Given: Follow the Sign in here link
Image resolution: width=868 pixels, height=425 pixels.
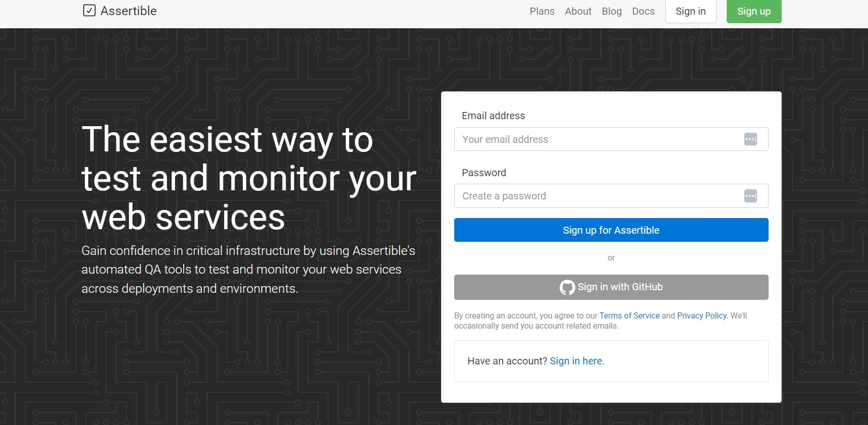Looking at the screenshot, I should click(x=577, y=361).
